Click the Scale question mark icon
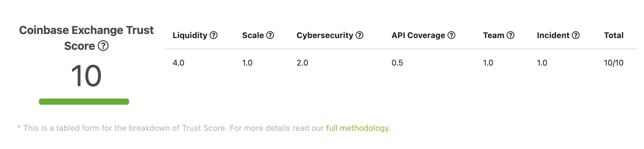The width and height of the screenshot is (644, 149). (270, 35)
